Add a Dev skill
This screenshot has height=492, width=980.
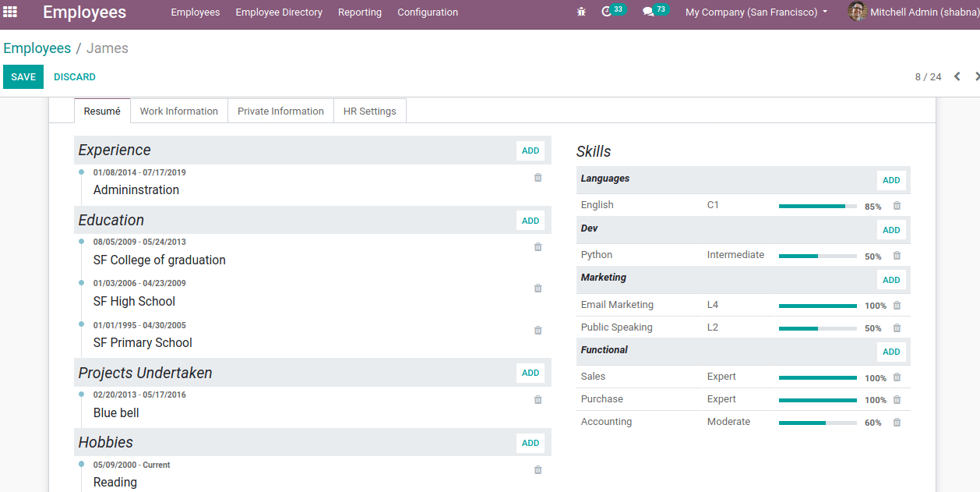click(x=891, y=230)
